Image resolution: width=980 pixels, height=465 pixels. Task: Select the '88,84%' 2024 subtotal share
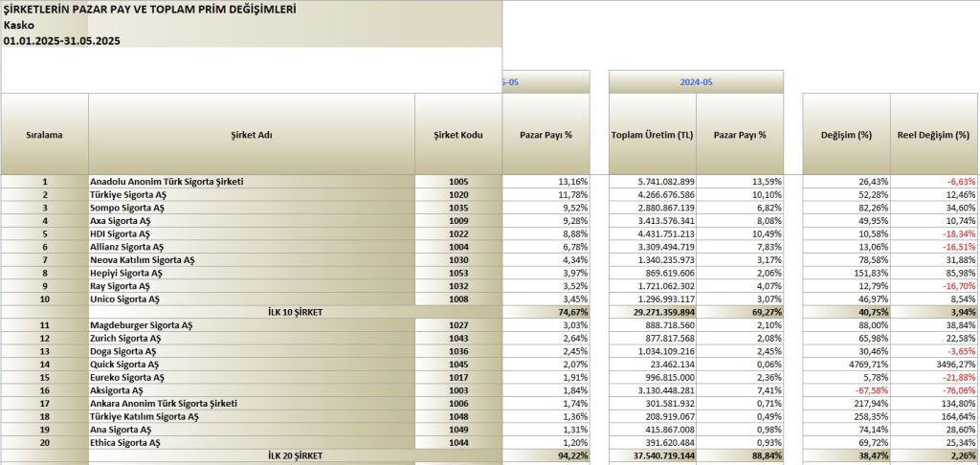click(740, 455)
